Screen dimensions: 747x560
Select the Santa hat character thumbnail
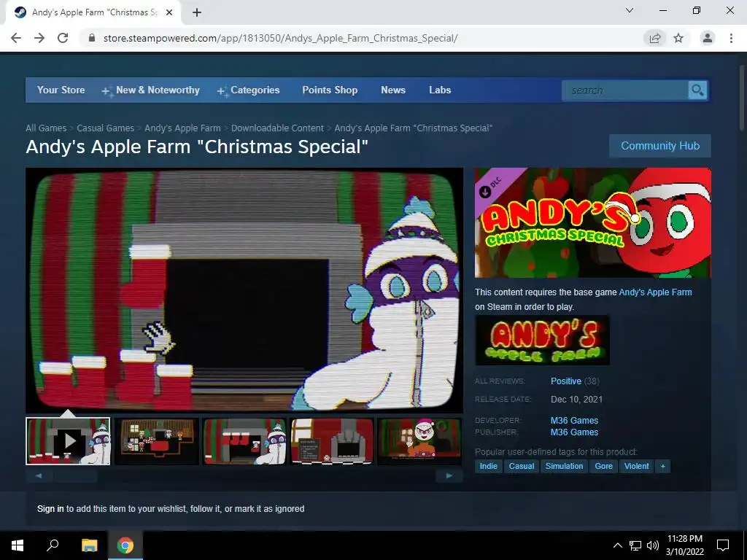(x=419, y=441)
